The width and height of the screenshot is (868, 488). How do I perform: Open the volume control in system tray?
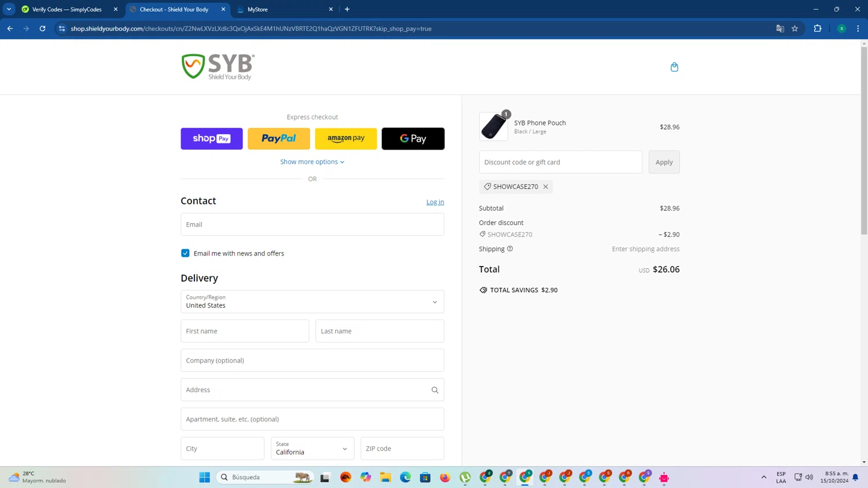pyautogui.click(x=809, y=478)
